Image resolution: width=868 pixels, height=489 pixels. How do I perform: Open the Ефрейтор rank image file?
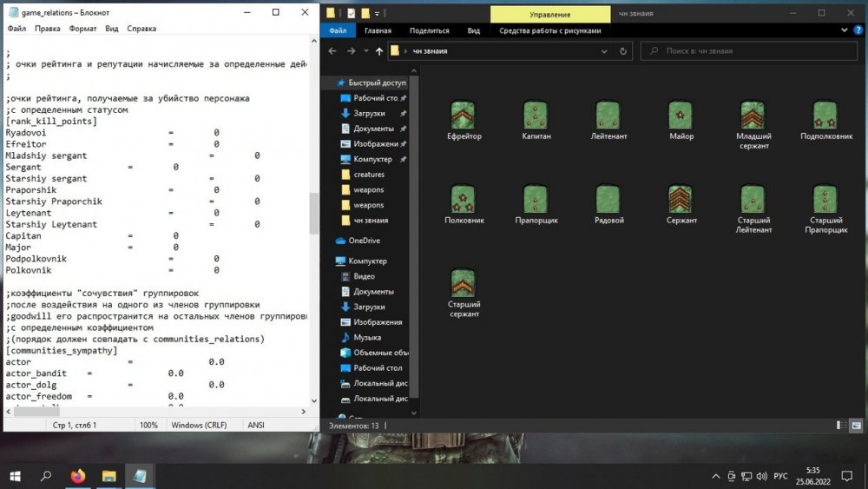pos(464,116)
